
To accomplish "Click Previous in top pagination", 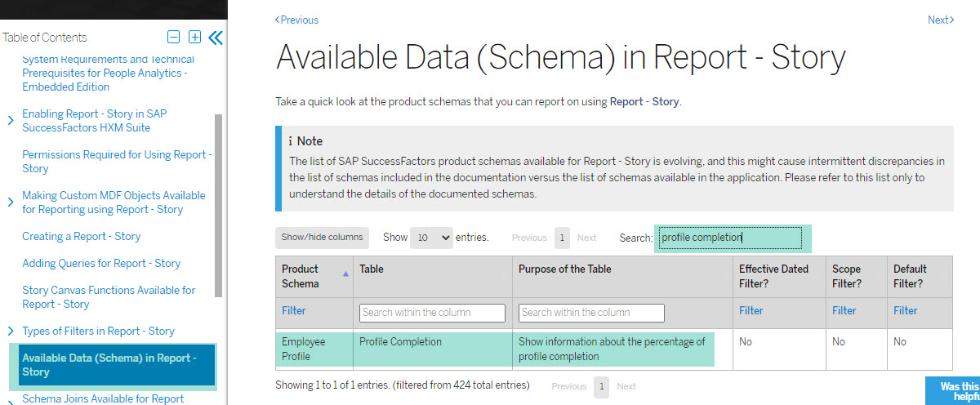I will coord(529,238).
